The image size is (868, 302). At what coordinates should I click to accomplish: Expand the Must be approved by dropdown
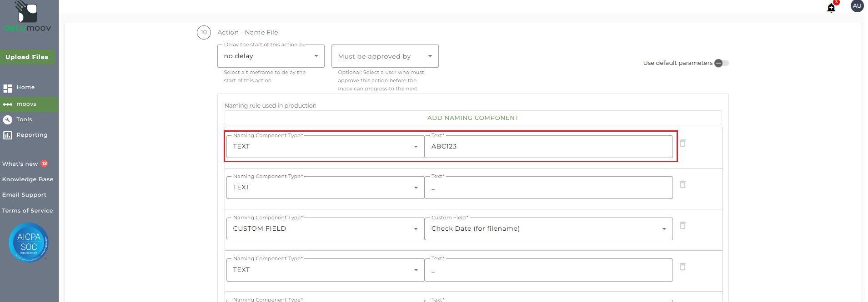point(385,56)
